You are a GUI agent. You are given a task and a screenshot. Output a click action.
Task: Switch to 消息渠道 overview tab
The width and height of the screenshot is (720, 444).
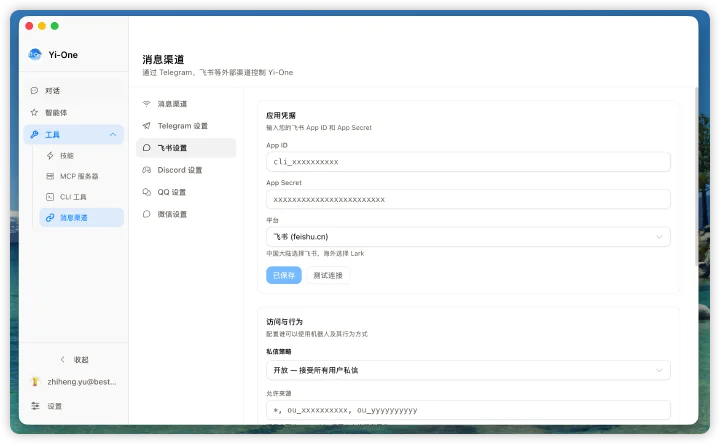(x=186, y=104)
